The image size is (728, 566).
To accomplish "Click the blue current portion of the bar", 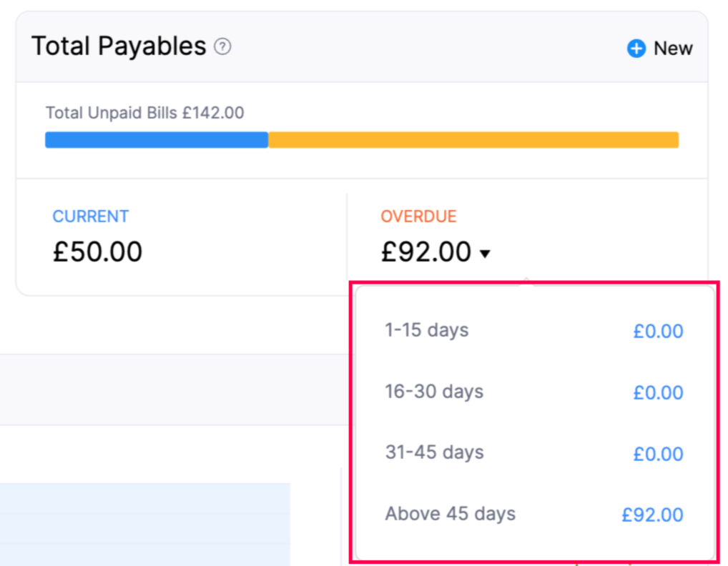I will [x=156, y=139].
